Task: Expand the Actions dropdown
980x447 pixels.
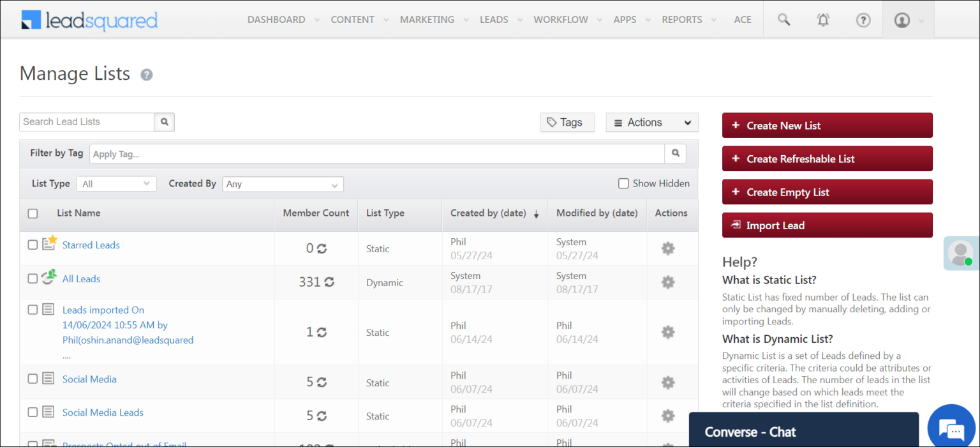Action: click(651, 122)
